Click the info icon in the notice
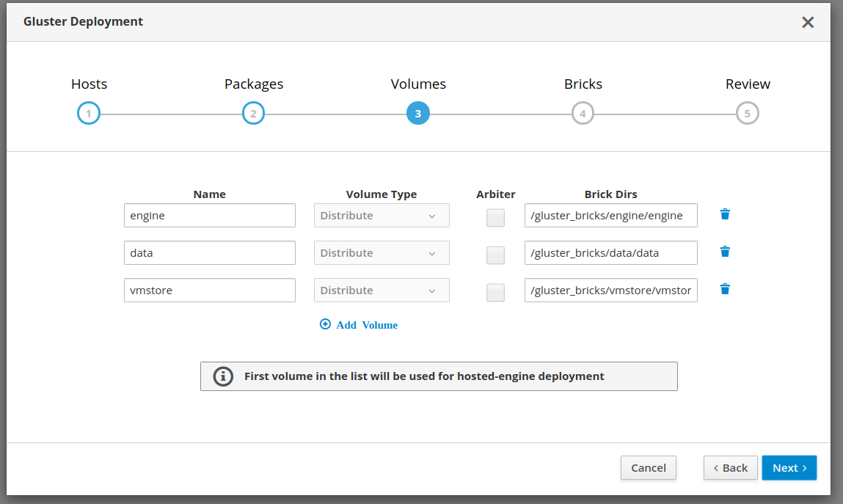Viewport: 843px width, 504px height. coord(223,376)
